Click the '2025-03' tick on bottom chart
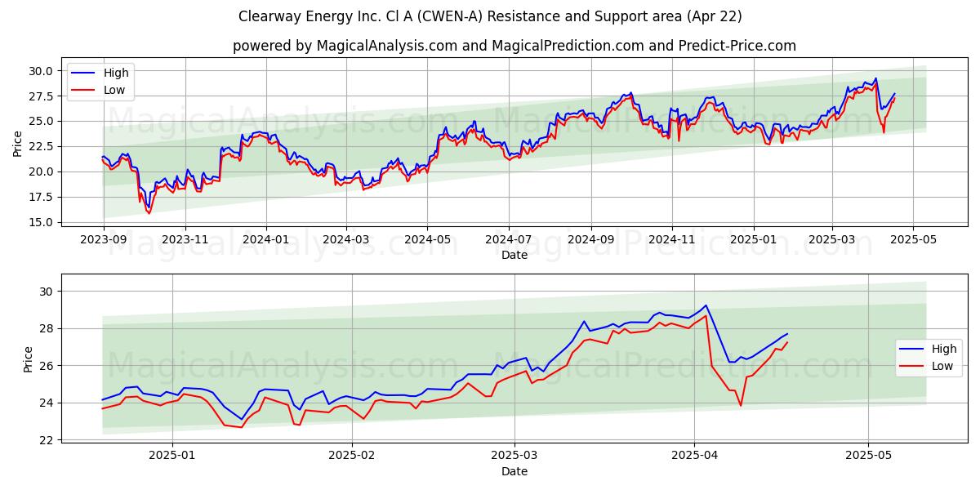The height and width of the screenshot is (490, 980). click(x=514, y=457)
